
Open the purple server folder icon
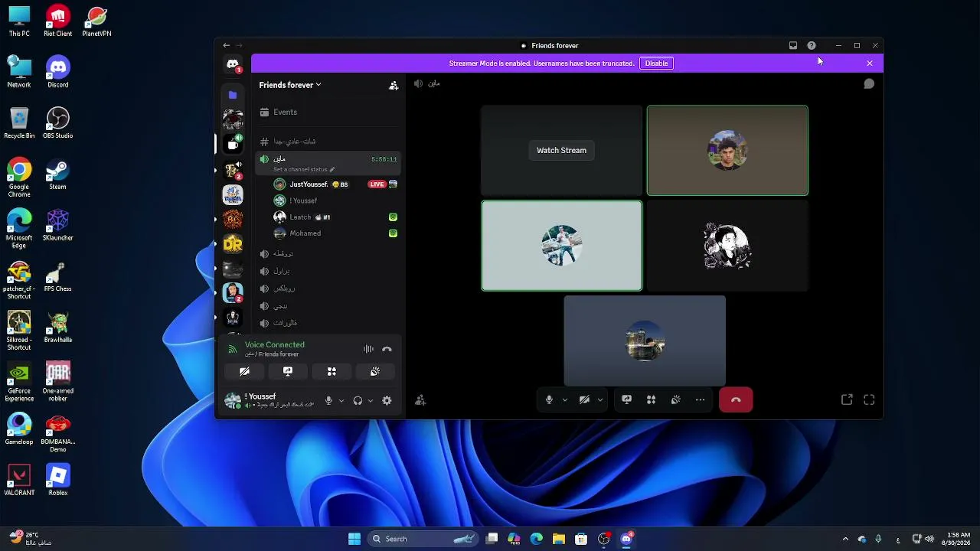[x=233, y=95]
